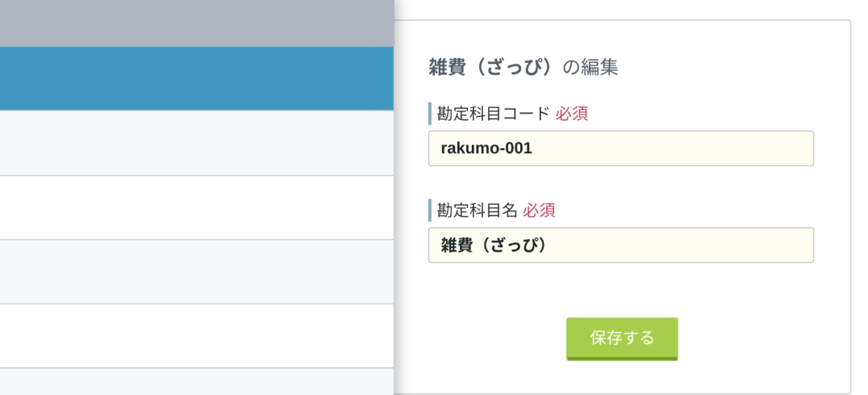The width and height of the screenshot is (868, 395).
Task: Focus the 勘定科目名 field containing 雑費（ざっぴ）
Action: click(x=621, y=245)
